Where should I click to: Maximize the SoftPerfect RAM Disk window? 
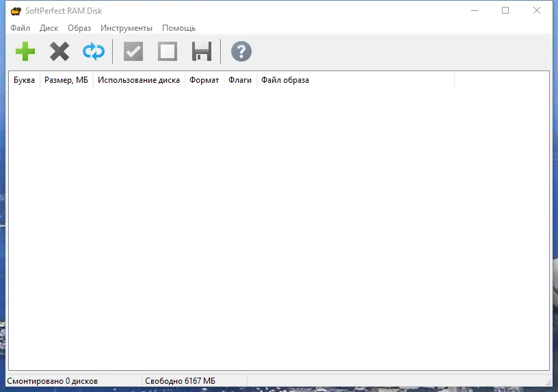click(505, 11)
